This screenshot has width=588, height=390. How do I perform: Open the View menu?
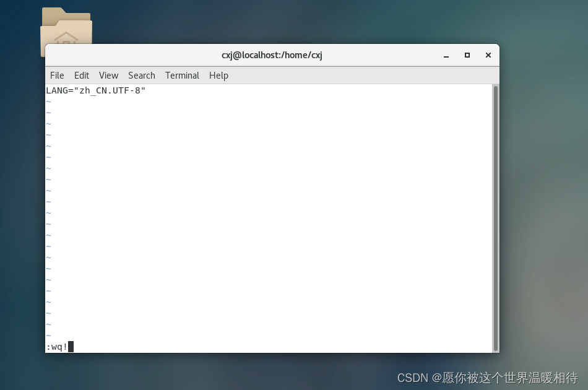coord(108,76)
